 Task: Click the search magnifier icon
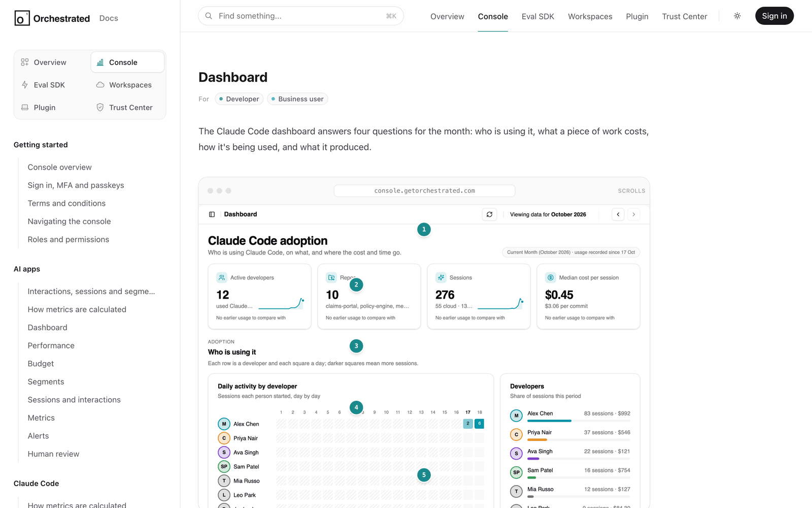[209, 16]
